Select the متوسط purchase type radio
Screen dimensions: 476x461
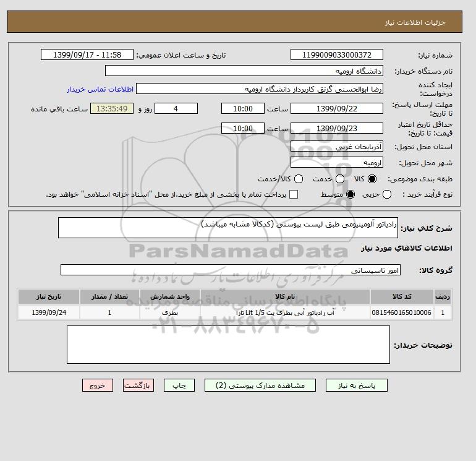point(351,194)
